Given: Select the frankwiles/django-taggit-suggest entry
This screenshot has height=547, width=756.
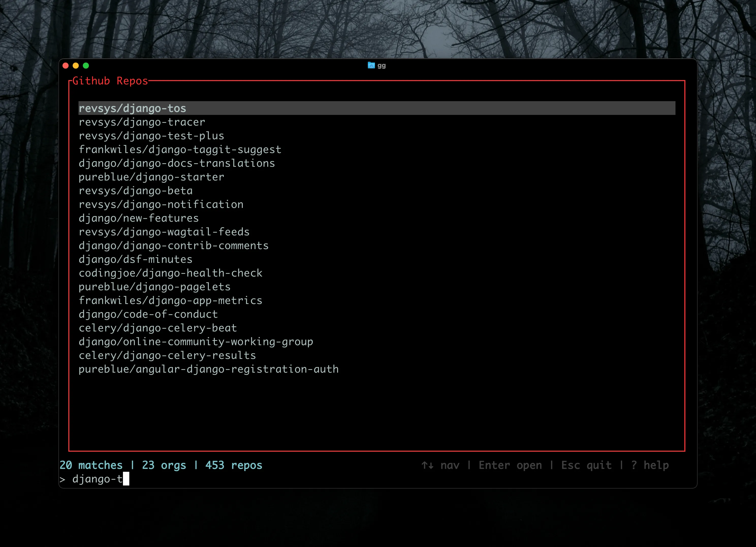Looking at the screenshot, I should [x=180, y=149].
